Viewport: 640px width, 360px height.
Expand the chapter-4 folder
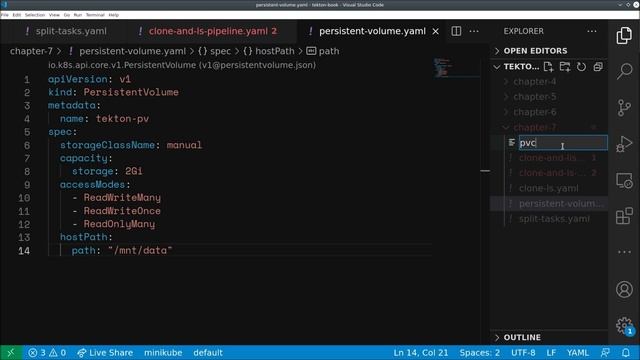pyautogui.click(x=534, y=82)
